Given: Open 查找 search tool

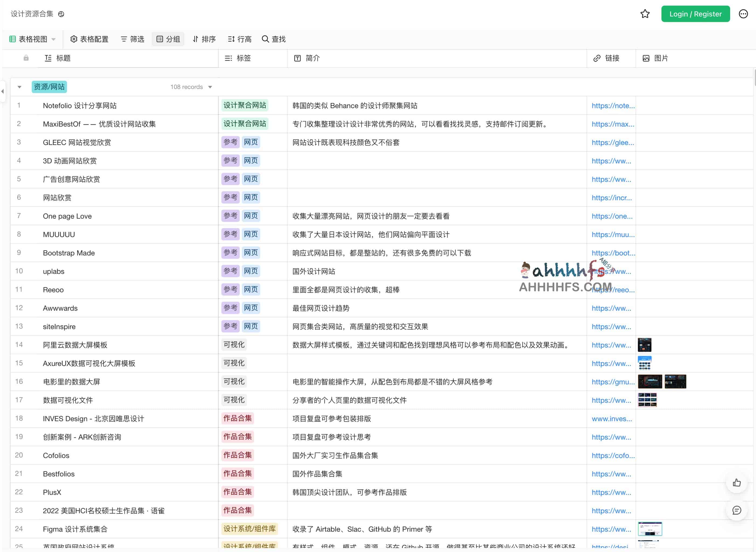Looking at the screenshot, I should tap(274, 39).
